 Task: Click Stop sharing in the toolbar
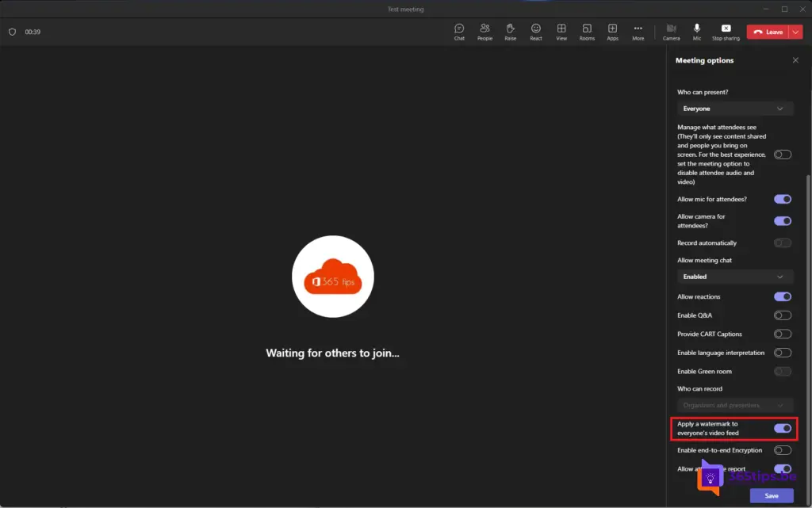[x=726, y=32]
